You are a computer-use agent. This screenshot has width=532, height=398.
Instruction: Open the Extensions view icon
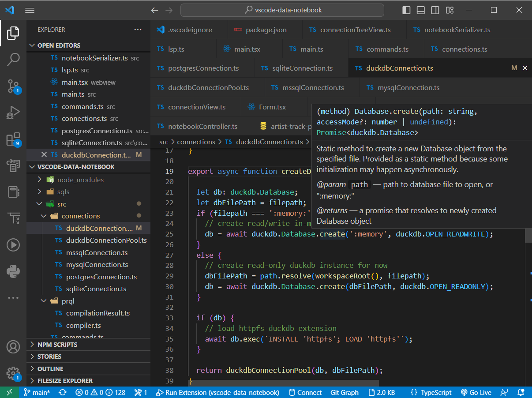(x=13, y=139)
